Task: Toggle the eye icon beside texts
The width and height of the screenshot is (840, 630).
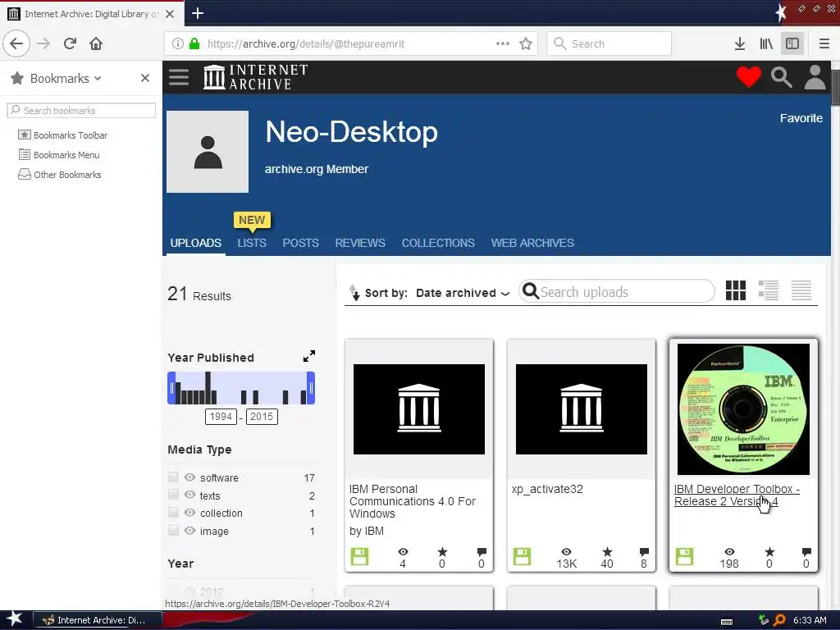Action: tap(189, 495)
